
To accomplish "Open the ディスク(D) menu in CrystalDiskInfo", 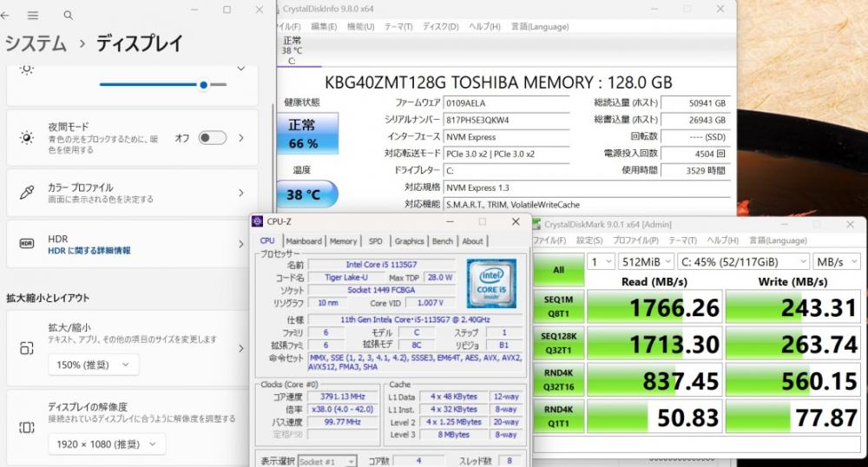I will coord(441,27).
